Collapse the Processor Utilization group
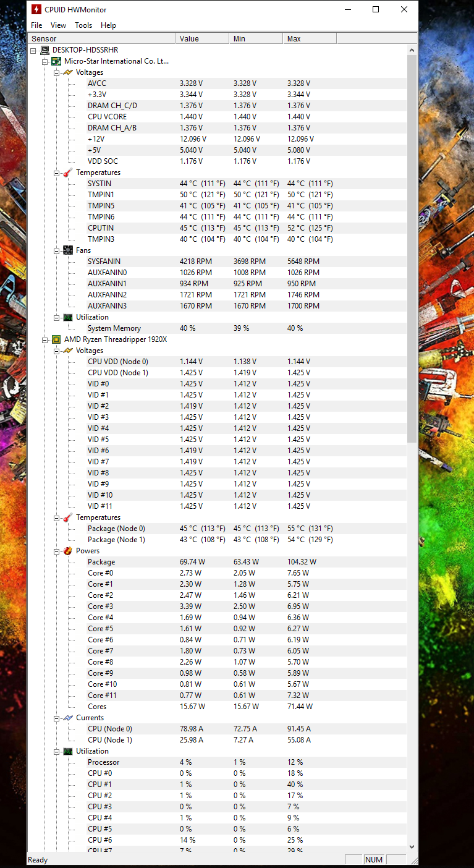Image resolution: width=474 pixels, height=868 pixels. point(56,751)
